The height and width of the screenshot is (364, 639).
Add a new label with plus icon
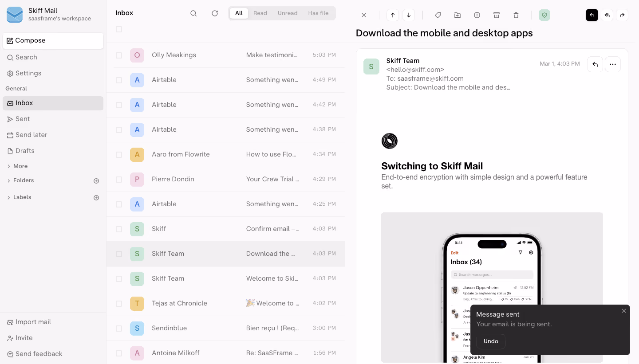pos(96,198)
